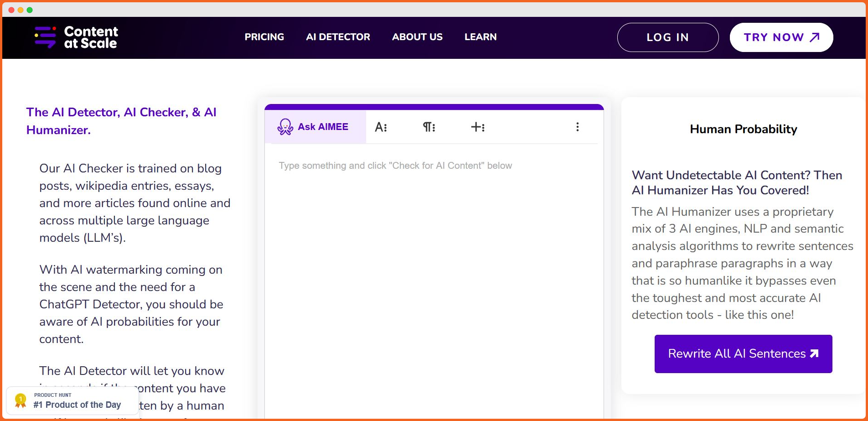
Task: Open the insert plus options icon
Action: tap(478, 127)
